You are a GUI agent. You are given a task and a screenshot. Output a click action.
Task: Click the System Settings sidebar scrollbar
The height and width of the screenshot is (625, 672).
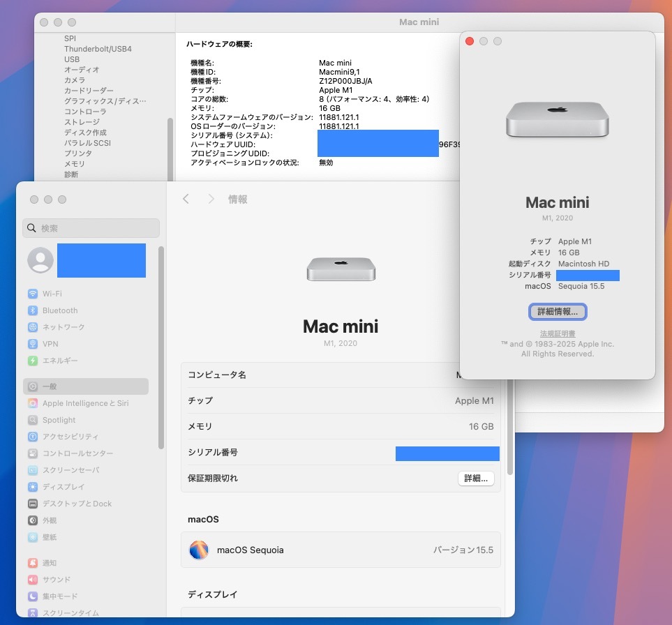point(161,347)
